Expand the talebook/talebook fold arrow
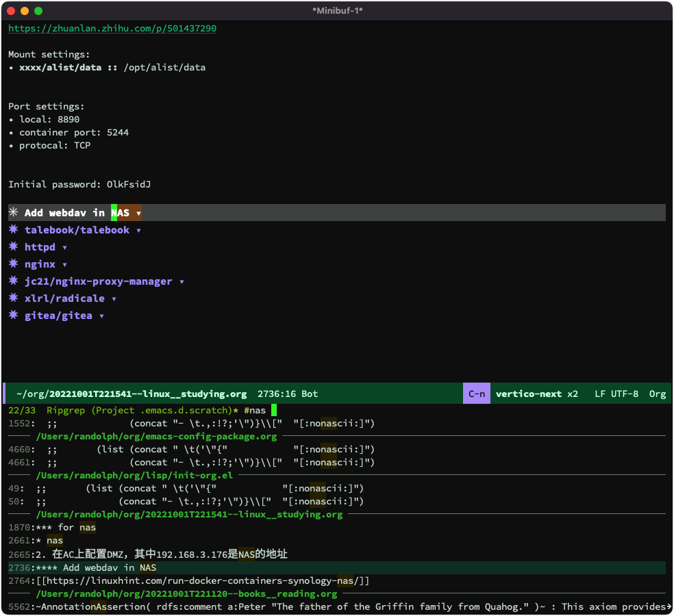674x616 pixels. [138, 230]
